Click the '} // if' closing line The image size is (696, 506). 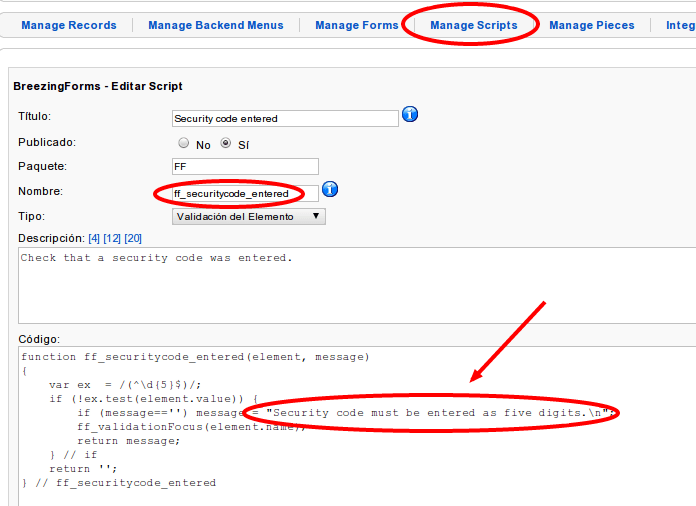[x=73, y=455]
